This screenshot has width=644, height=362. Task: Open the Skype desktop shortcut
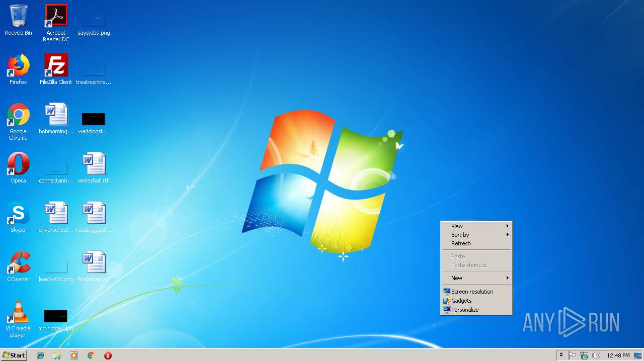[18, 217]
